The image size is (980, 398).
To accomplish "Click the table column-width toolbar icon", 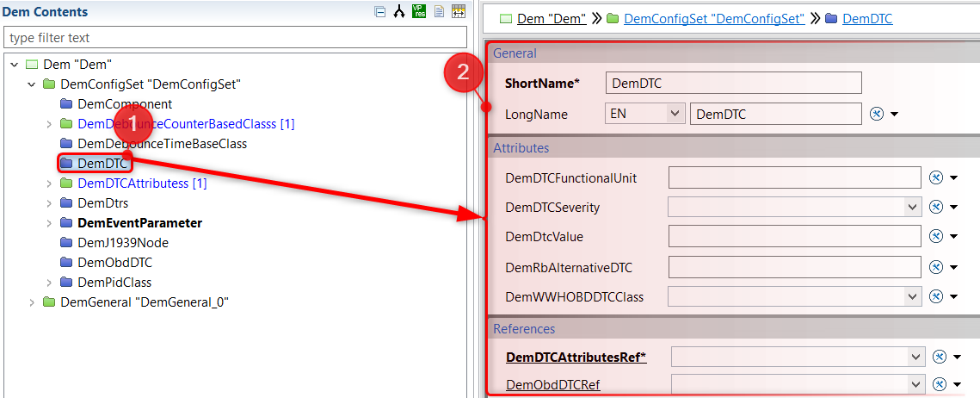I will pyautogui.click(x=459, y=11).
